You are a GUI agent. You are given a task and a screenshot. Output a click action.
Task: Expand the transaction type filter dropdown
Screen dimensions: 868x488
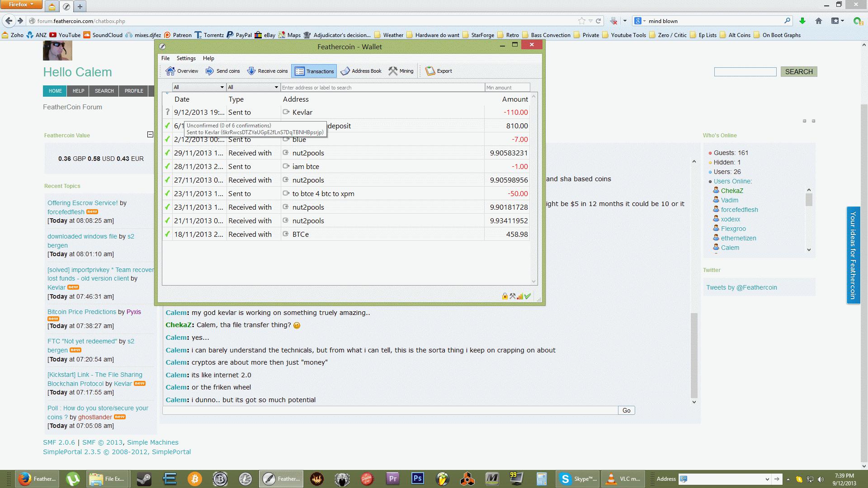tap(253, 87)
